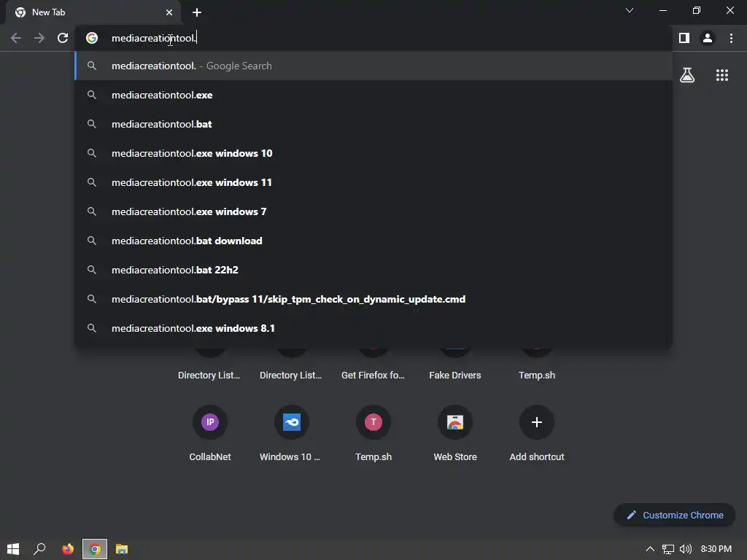Open the side panel icon

pos(684,38)
